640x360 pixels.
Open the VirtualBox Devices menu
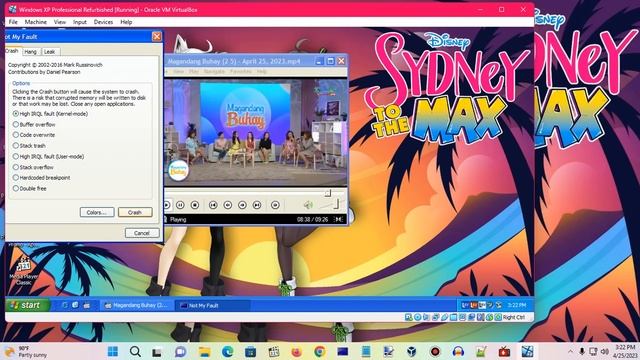[103, 22]
